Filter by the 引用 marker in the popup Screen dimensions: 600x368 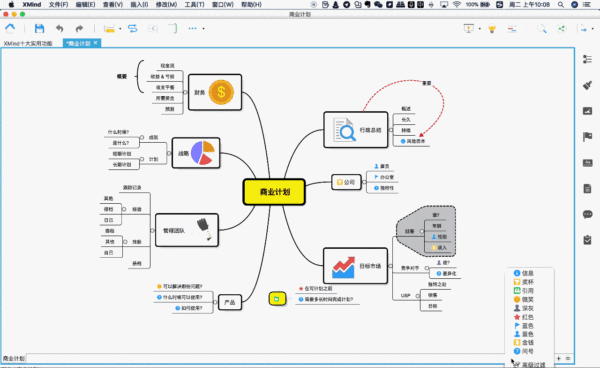click(x=524, y=291)
